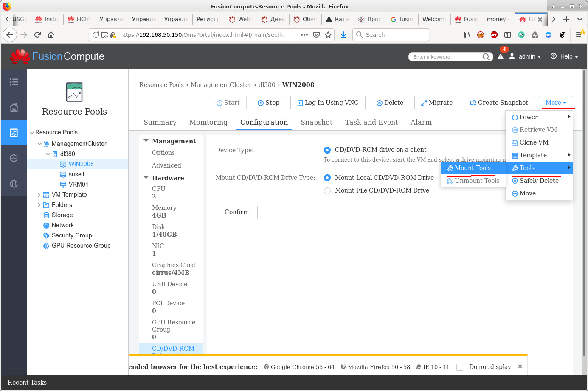Check the Do not display checkbox
Image resolution: width=588 pixels, height=391 pixels.
(x=460, y=367)
